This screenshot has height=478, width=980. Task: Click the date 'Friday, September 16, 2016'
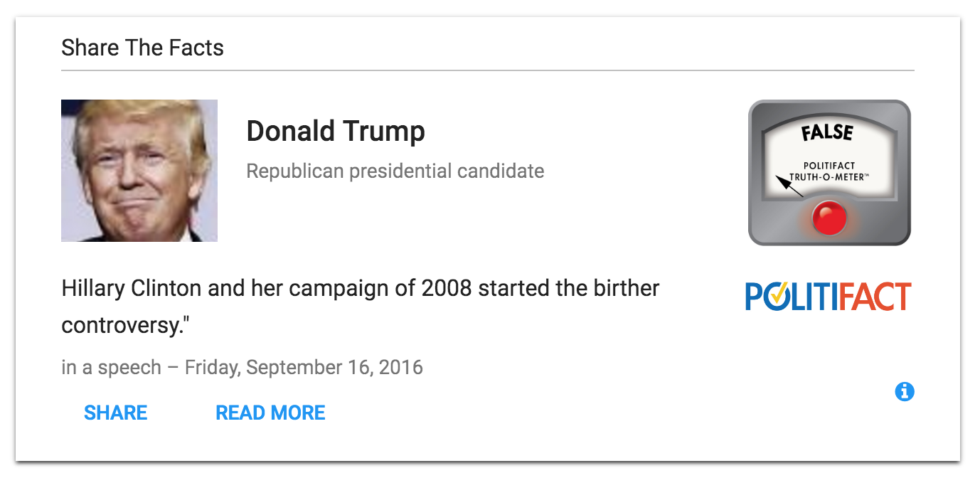point(304,368)
